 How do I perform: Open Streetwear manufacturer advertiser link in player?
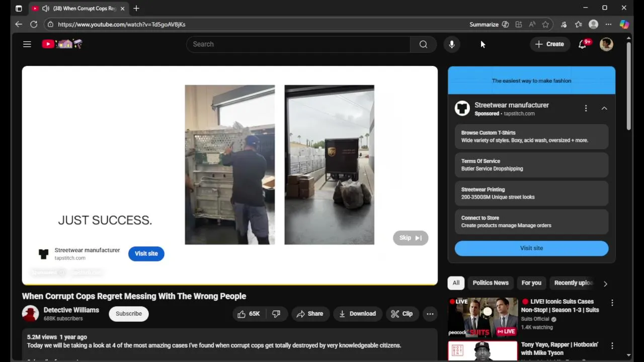coord(87,250)
